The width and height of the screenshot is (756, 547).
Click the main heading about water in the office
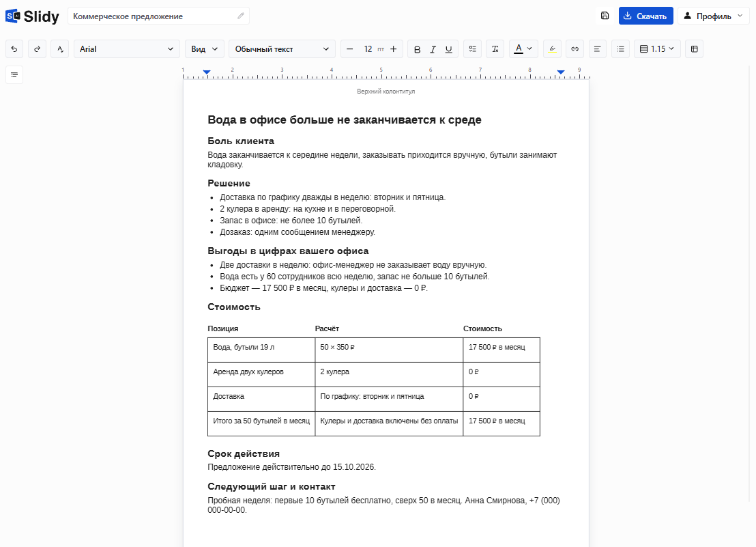click(x=345, y=120)
